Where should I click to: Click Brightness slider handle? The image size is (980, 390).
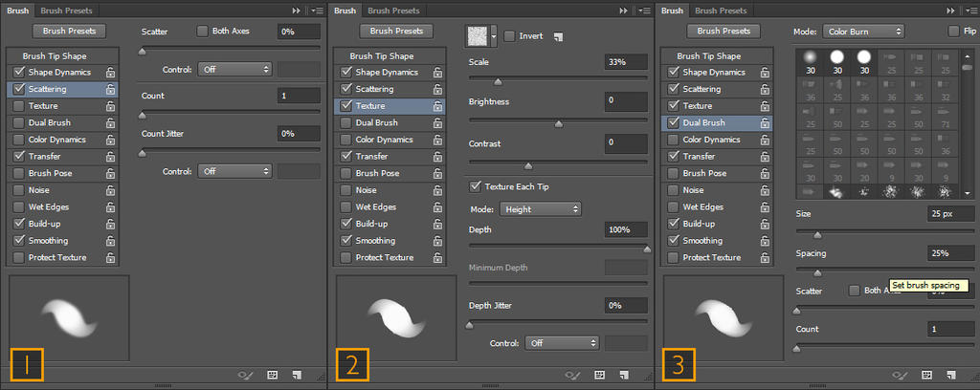tap(559, 123)
